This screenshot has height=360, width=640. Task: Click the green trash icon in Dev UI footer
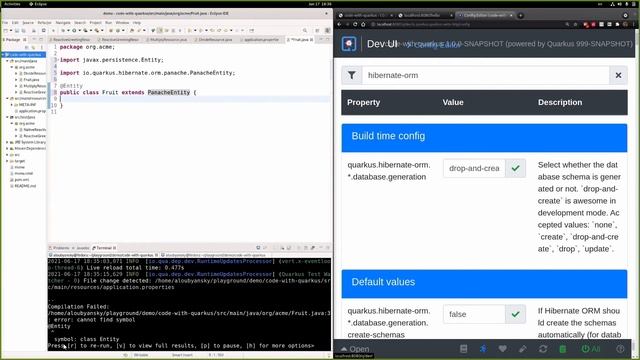[x=562, y=349]
